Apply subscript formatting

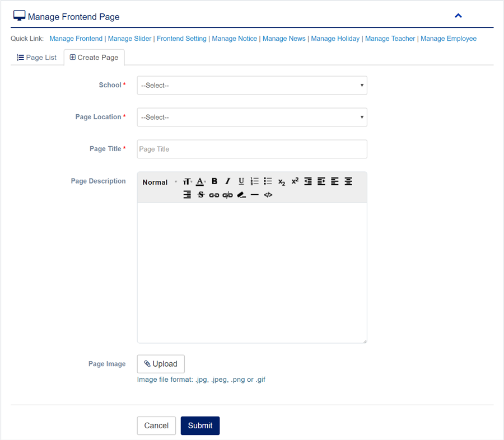pos(282,182)
